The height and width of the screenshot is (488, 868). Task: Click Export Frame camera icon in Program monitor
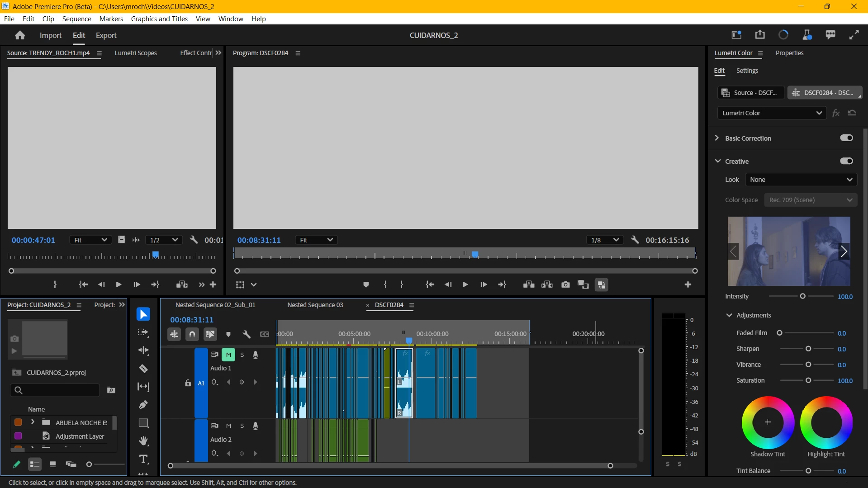(565, 284)
